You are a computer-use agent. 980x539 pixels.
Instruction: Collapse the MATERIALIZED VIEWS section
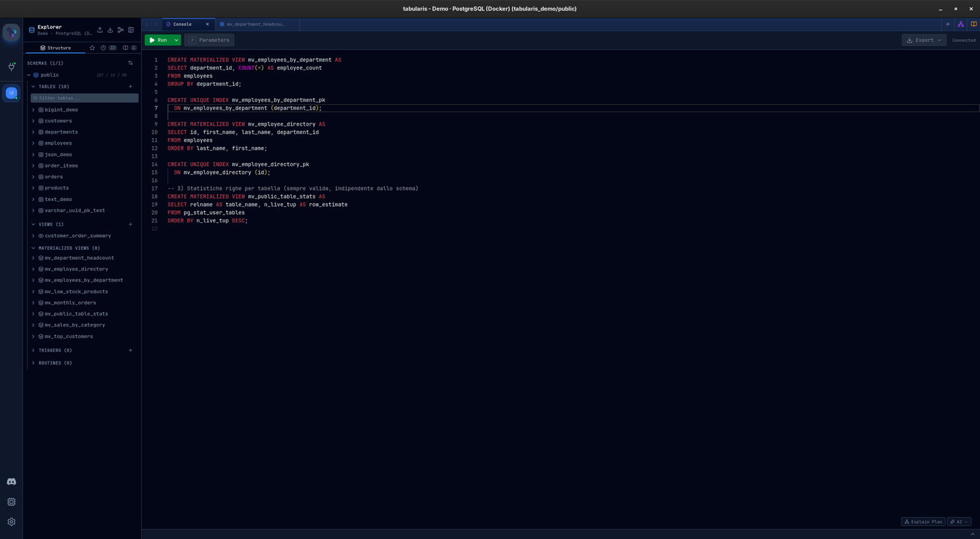coord(34,248)
